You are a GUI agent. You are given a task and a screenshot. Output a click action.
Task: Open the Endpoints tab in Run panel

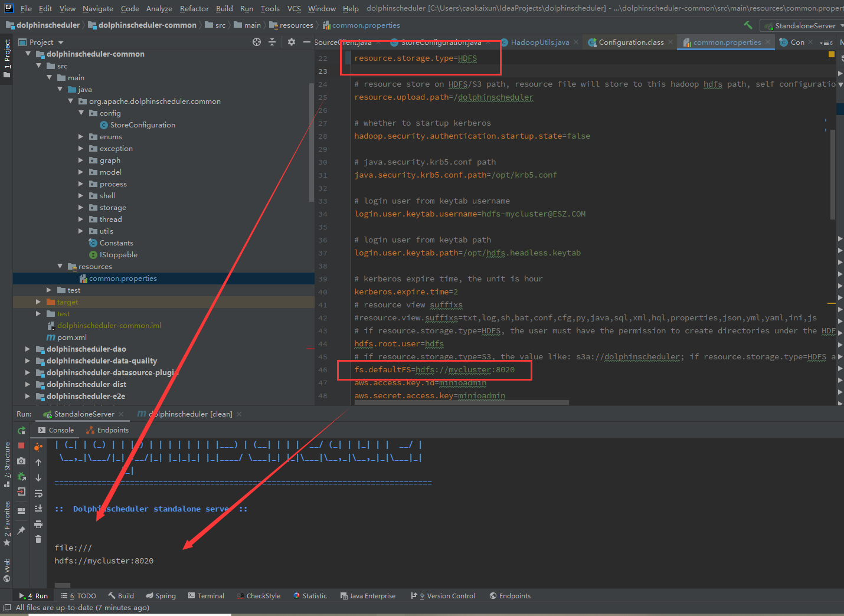107,430
